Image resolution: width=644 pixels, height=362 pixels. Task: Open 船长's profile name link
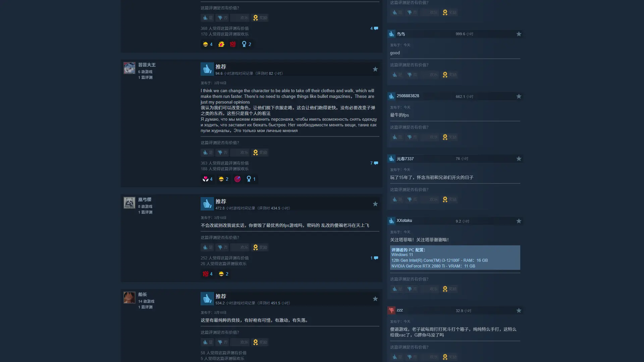pos(143,294)
